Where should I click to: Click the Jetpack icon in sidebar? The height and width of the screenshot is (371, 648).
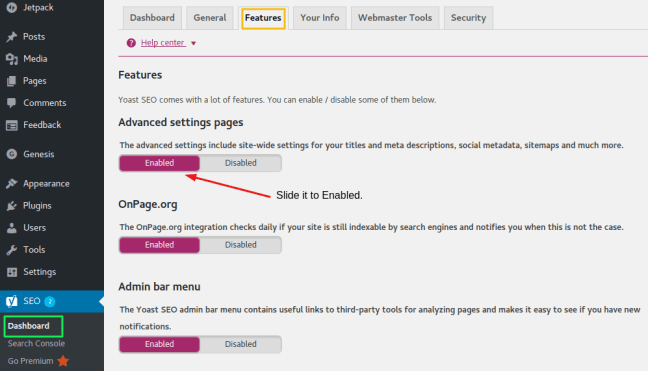(x=12, y=7)
